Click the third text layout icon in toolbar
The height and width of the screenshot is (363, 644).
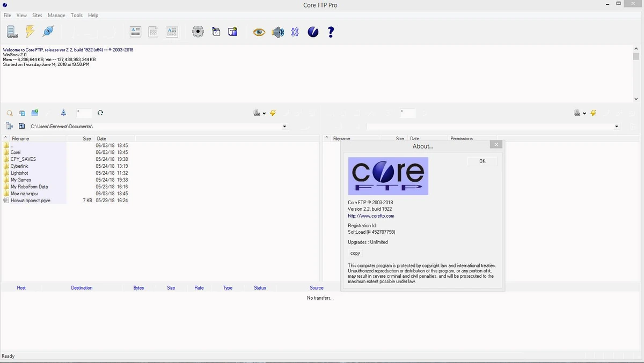[x=172, y=32]
